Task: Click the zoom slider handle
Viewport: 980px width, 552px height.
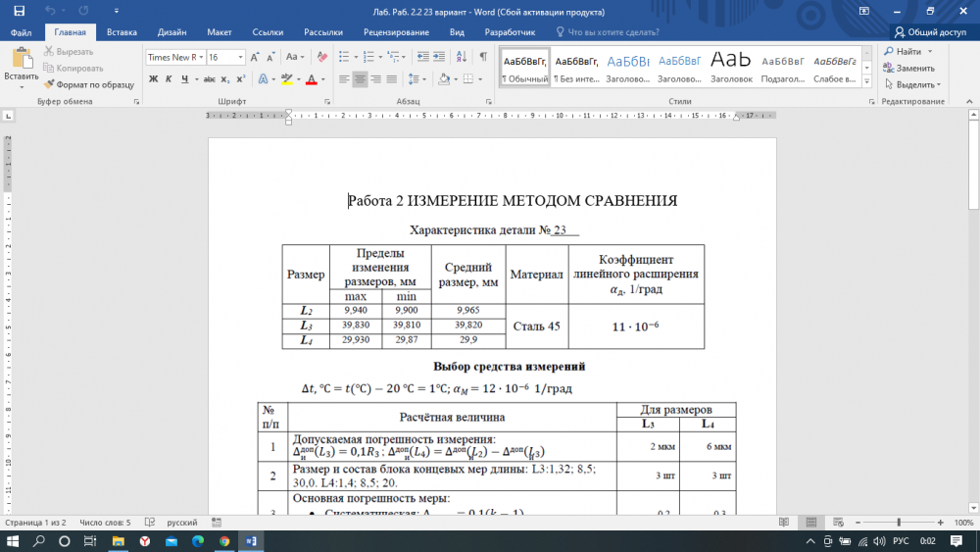Action: pyautogui.click(x=899, y=522)
